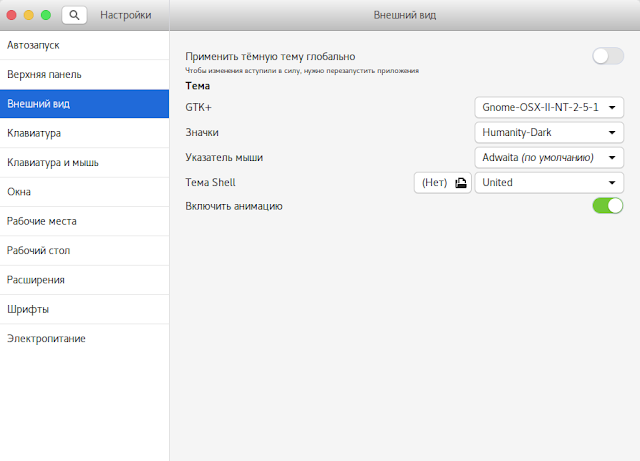Click the 'Тема Shell' row label

(210, 183)
